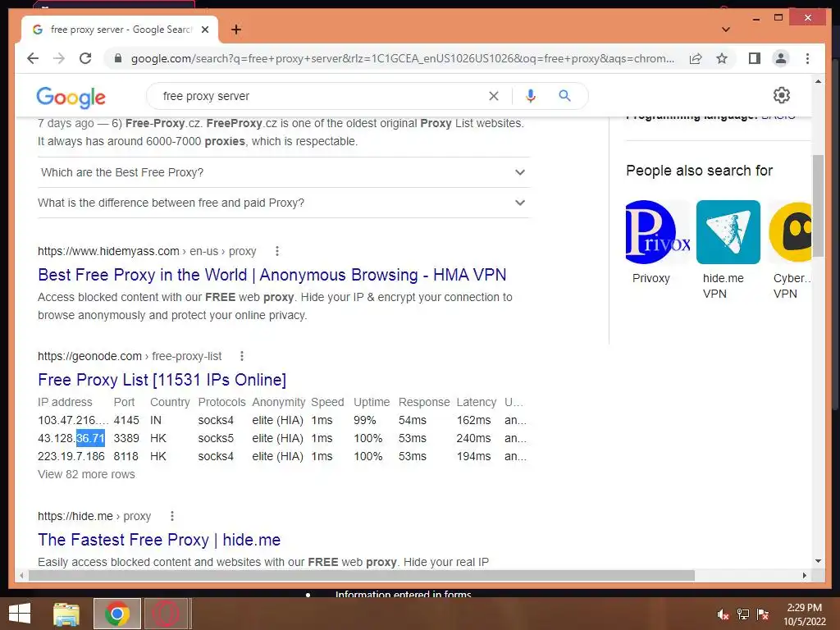
Task: Click the highlighted 36.71 IP text
Action: click(x=90, y=438)
